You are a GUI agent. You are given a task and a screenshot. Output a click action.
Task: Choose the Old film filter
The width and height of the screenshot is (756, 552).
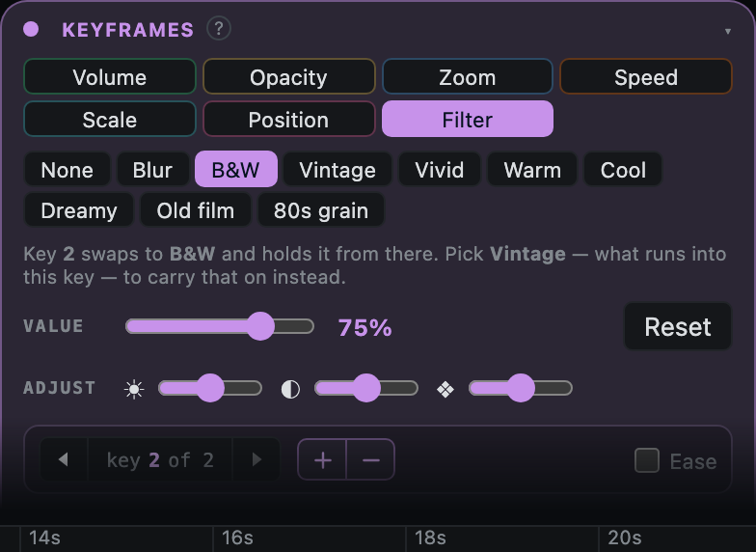click(x=196, y=210)
